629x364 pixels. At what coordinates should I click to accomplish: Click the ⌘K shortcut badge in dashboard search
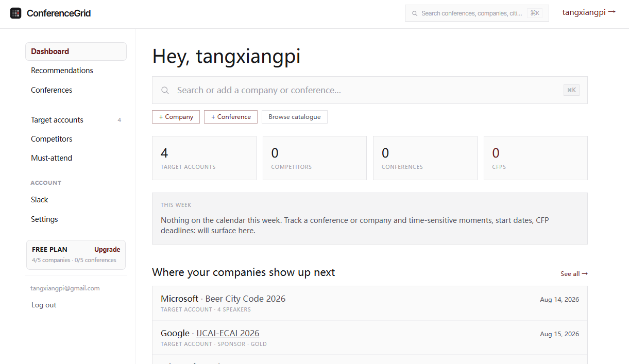tap(571, 90)
